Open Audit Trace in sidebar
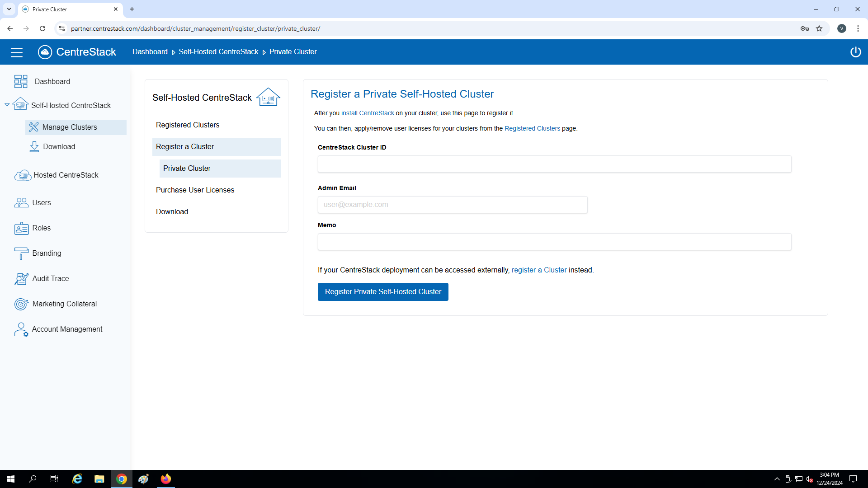 click(51, 279)
